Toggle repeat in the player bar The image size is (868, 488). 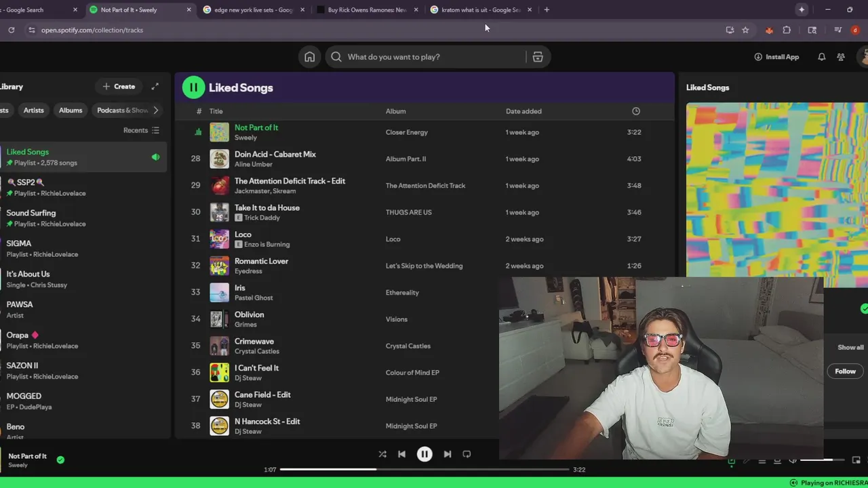(x=467, y=454)
